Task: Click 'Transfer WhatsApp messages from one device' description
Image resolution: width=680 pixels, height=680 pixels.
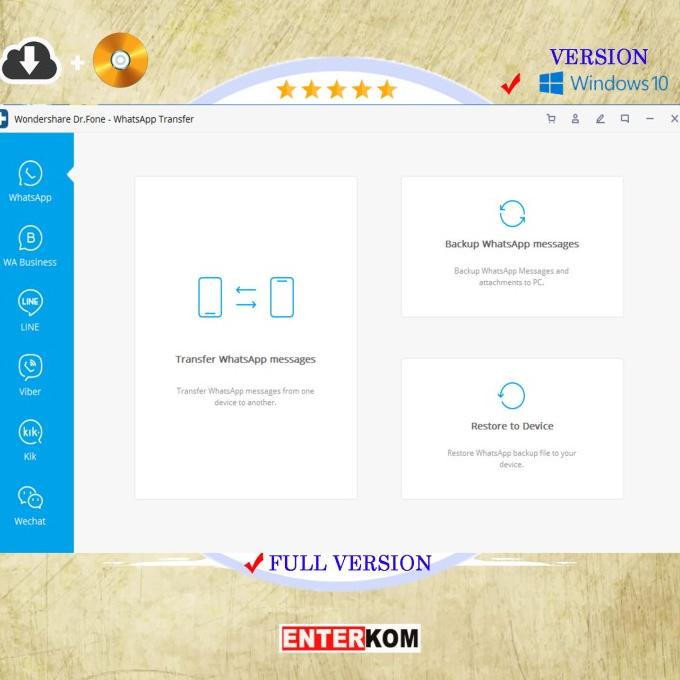Action: click(245, 396)
